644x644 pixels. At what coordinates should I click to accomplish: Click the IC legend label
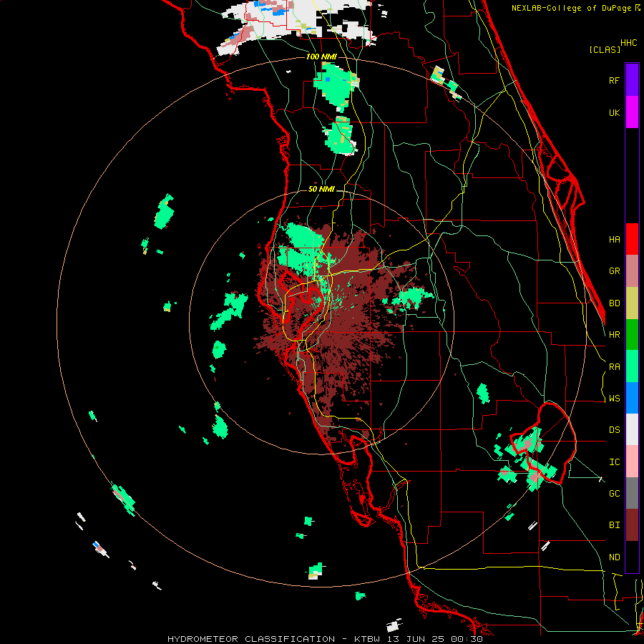tap(614, 462)
